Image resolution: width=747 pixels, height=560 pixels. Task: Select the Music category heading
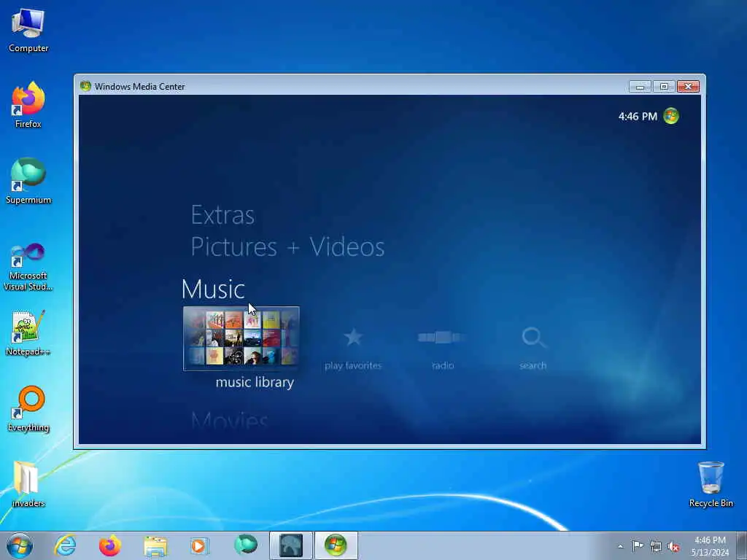(x=213, y=289)
